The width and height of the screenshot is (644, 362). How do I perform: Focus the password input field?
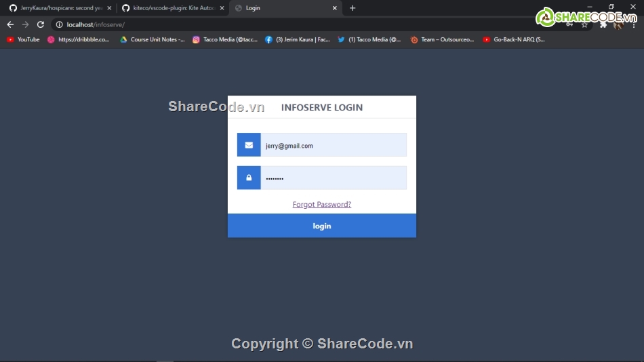tap(334, 178)
